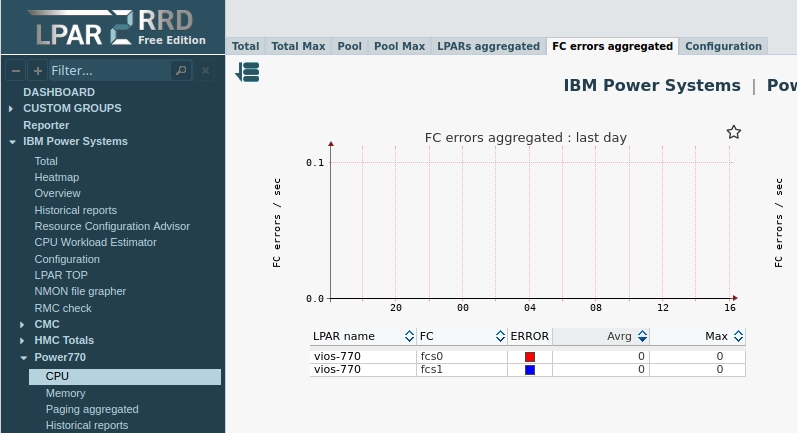The image size is (797, 433).
Task: Add the graph to favorites with the star icon
Action: (x=733, y=132)
